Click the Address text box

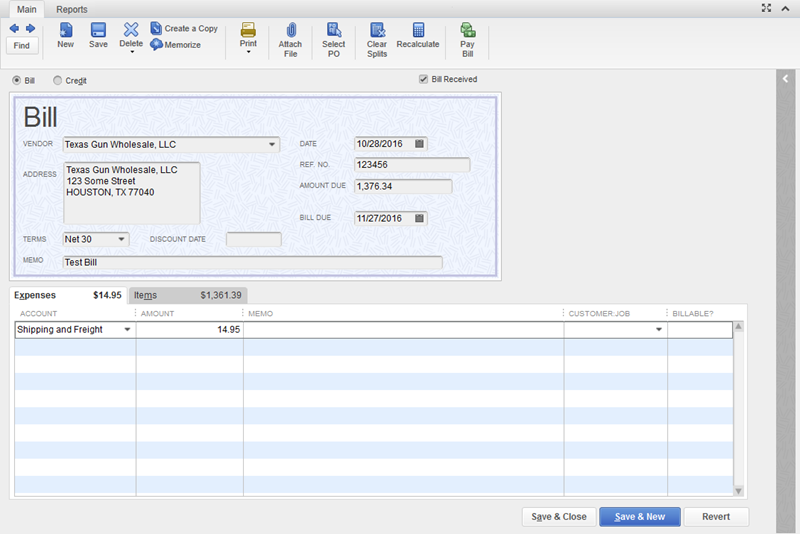tap(132, 193)
